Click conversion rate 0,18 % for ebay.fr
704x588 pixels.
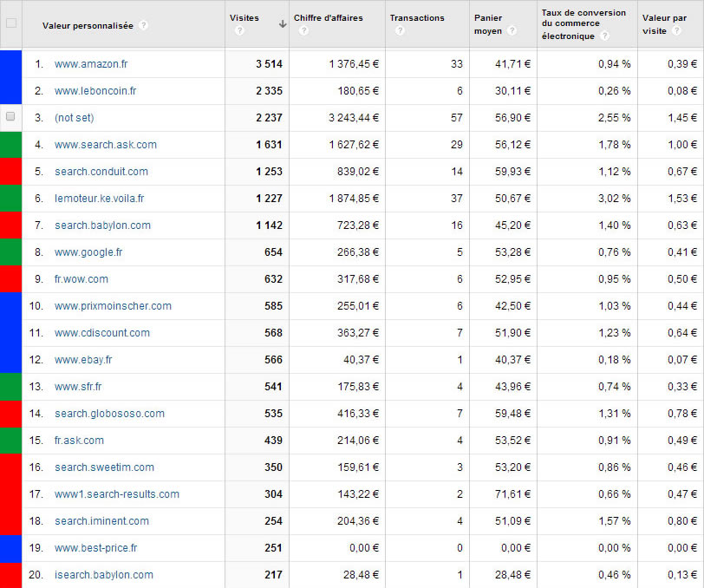point(614,360)
